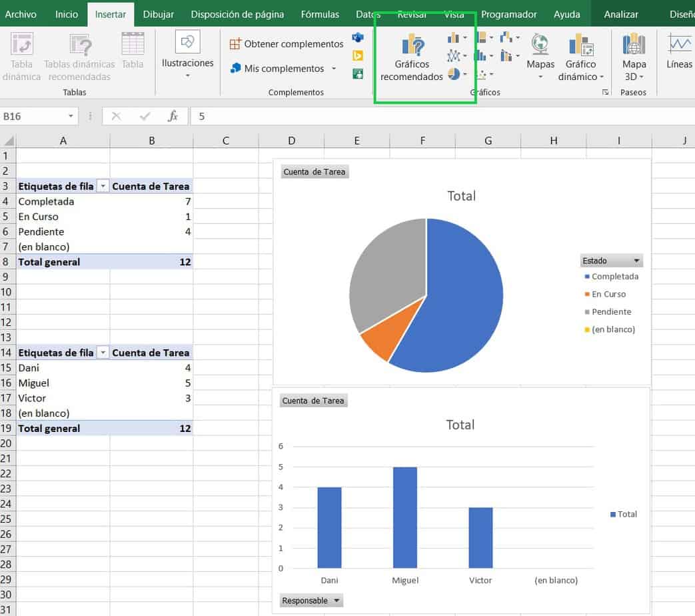Select cell containing Miguel
The width and height of the screenshot is (695, 616).
pyautogui.click(x=63, y=383)
